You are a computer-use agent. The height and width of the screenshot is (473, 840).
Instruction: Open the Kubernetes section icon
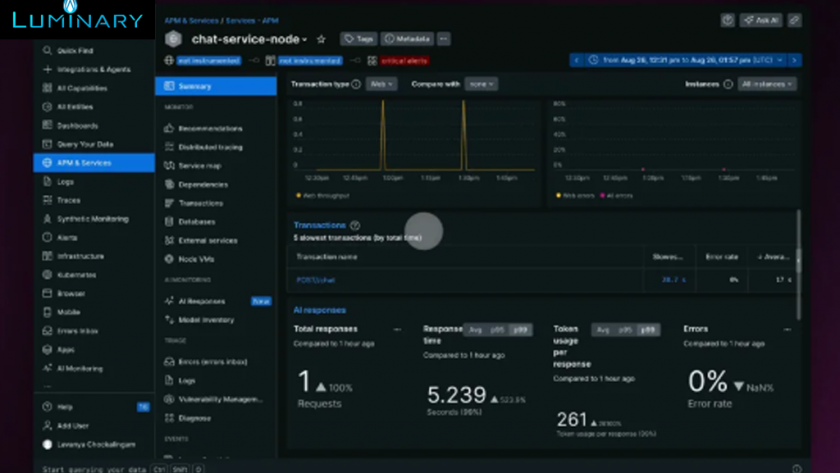47,275
